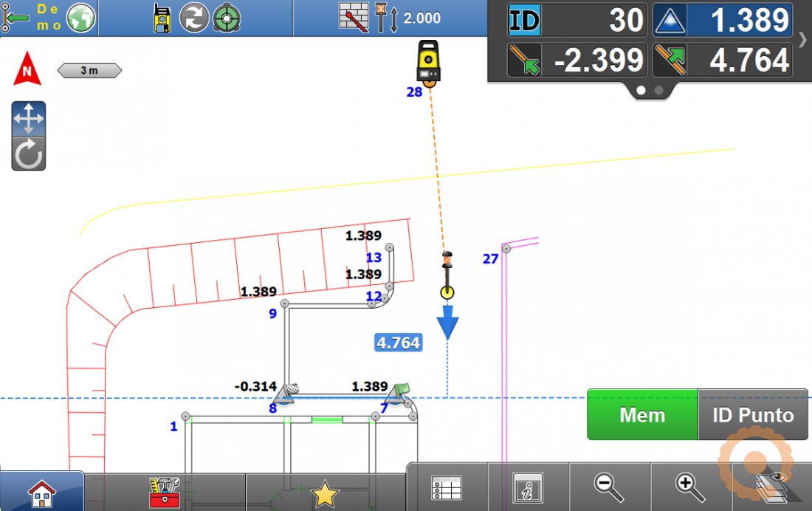Click the circular arrows refresh icon
Image resolution: width=812 pixels, height=511 pixels.
click(x=195, y=18)
